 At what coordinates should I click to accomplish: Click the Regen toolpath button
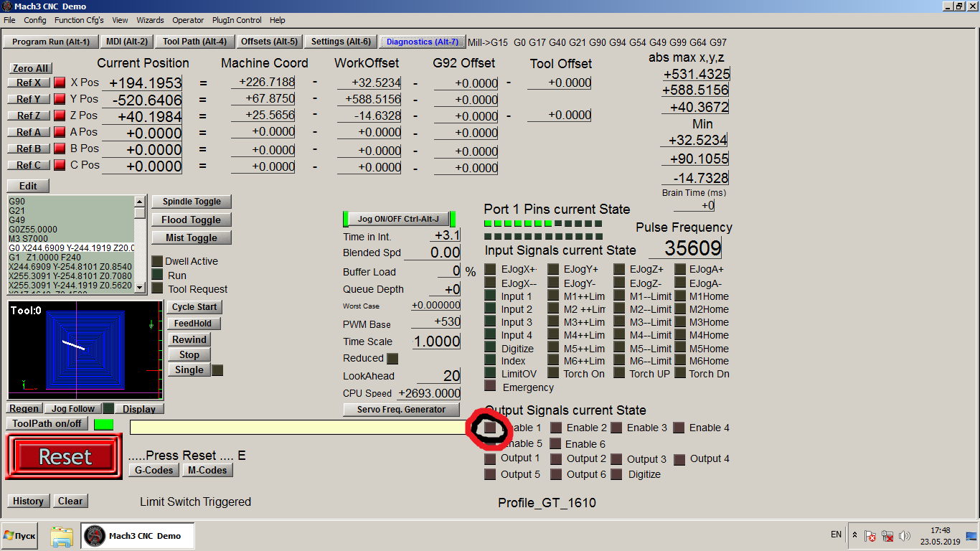(24, 408)
